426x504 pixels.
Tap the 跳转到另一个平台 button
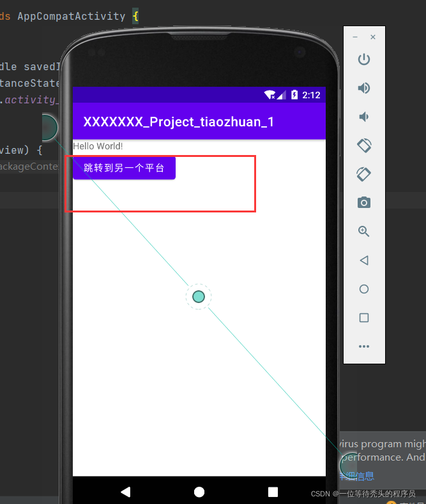[x=124, y=168]
